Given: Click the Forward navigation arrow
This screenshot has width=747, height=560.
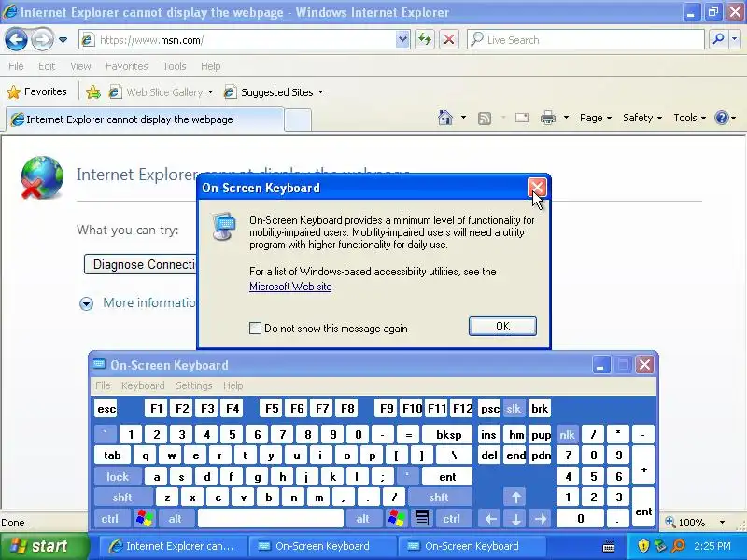Looking at the screenshot, I should [x=42, y=39].
